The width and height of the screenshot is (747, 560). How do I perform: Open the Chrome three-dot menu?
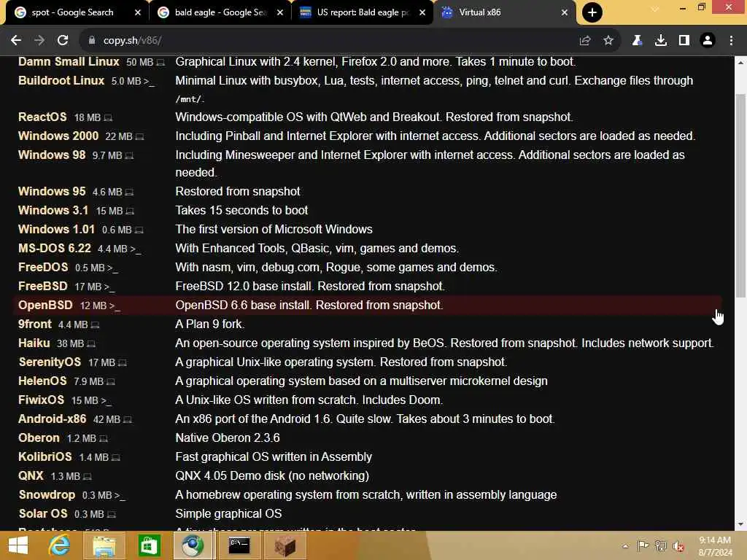tap(731, 41)
